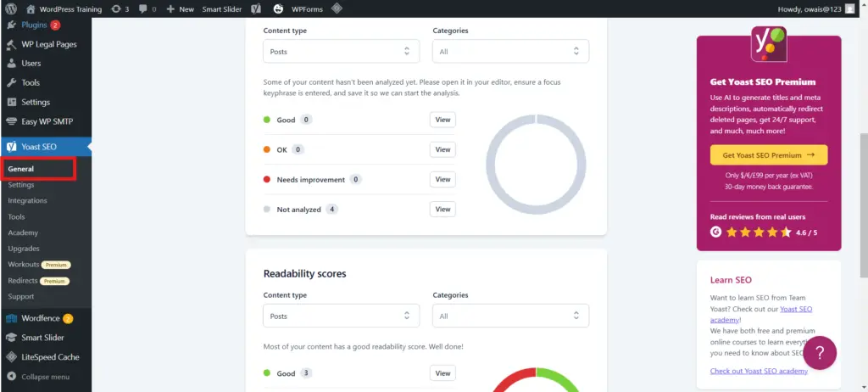Image resolution: width=868 pixels, height=392 pixels.
Task: Open Support submenu item
Action: [21, 297]
